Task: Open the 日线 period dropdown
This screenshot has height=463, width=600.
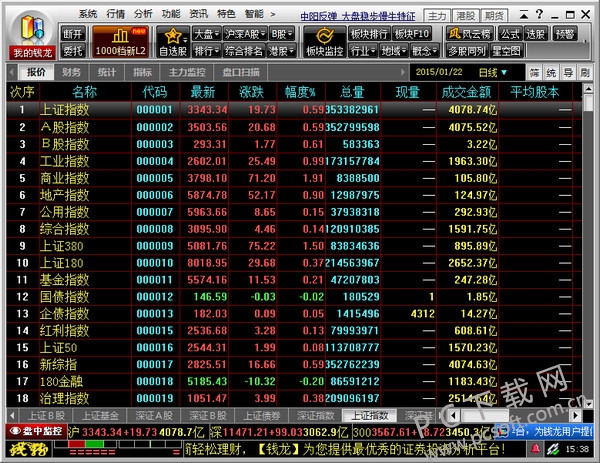Action: [493, 72]
